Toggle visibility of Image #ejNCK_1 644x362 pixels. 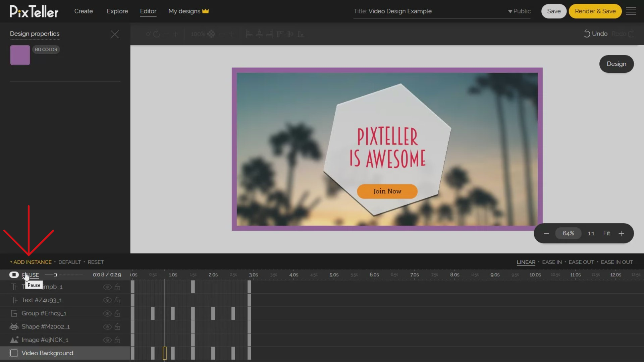coord(107,340)
